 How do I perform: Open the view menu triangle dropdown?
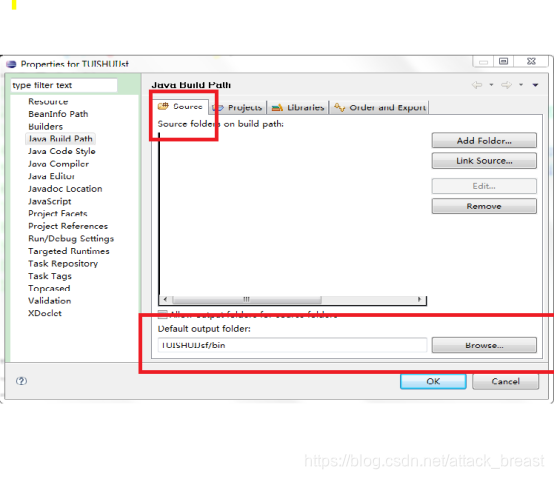(x=535, y=85)
